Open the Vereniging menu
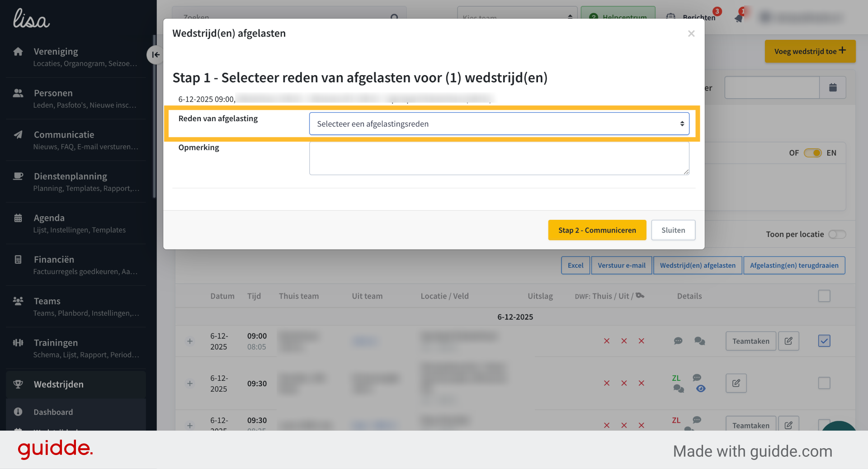This screenshot has height=469, width=868. tap(76, 57)
